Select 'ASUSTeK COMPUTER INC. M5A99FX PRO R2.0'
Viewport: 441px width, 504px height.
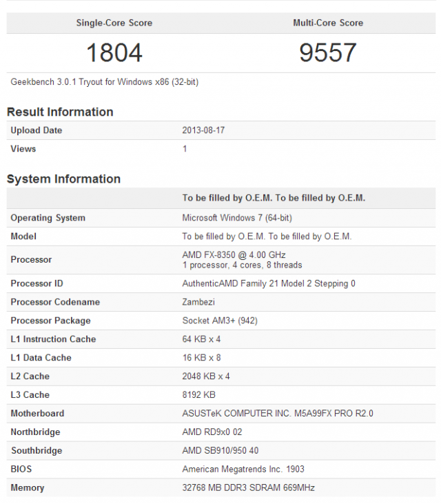point(278,414)
